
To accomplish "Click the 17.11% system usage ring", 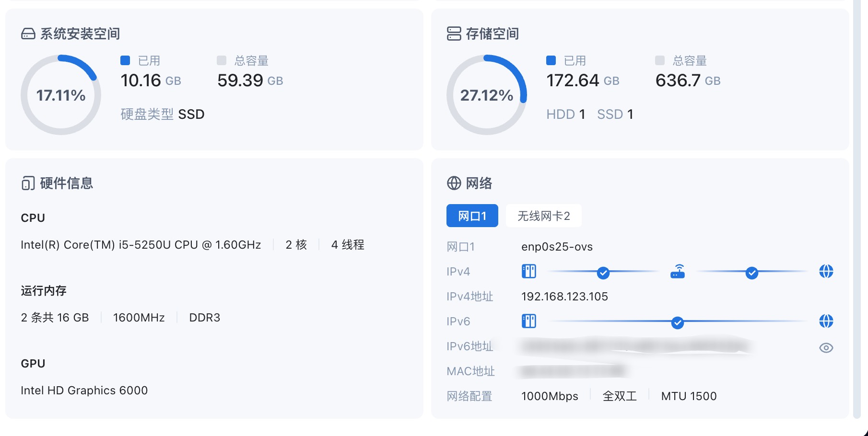I will [61, 95].
